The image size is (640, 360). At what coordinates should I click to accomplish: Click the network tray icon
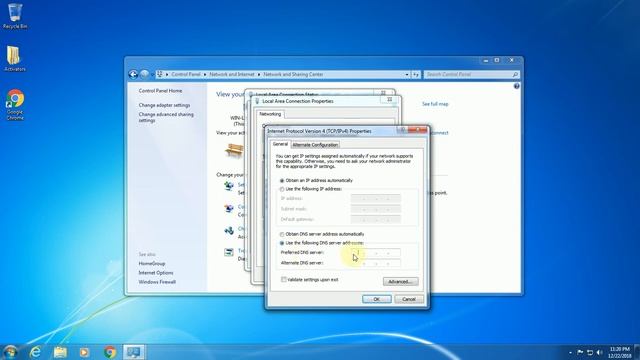[x=590, y=352]
